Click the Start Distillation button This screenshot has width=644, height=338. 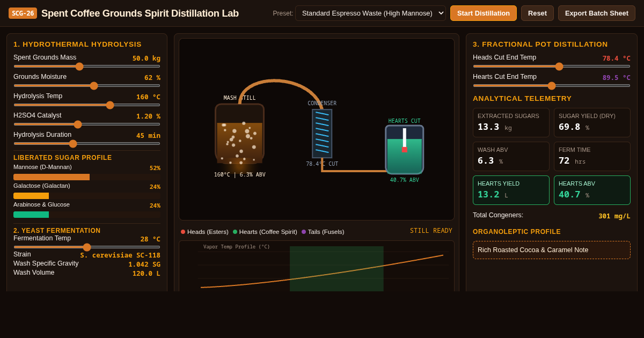484,13
